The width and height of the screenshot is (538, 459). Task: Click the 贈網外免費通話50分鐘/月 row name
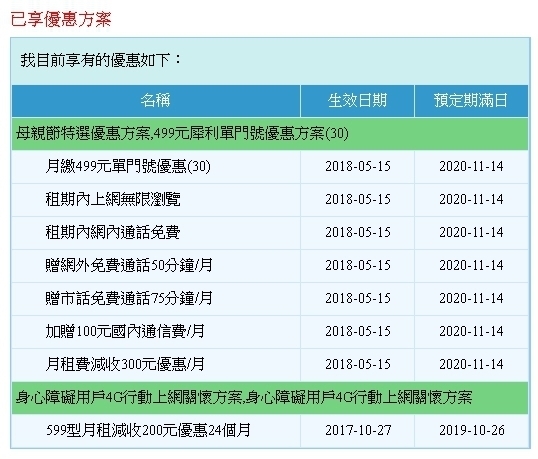(x=129, y=266)
